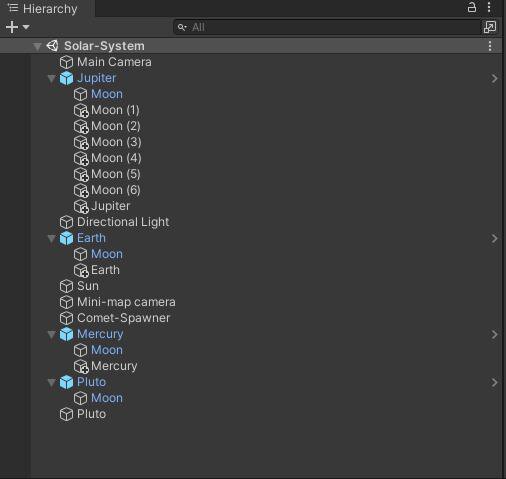
Task: Collapse the Solar-System scene foldout triangle
Action: click(x=37, y=46)
